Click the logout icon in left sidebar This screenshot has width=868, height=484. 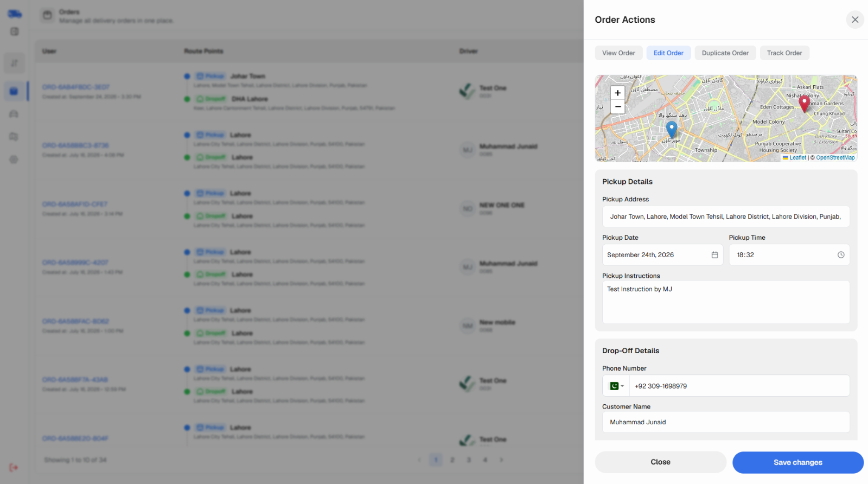click(x=14, y=467)
